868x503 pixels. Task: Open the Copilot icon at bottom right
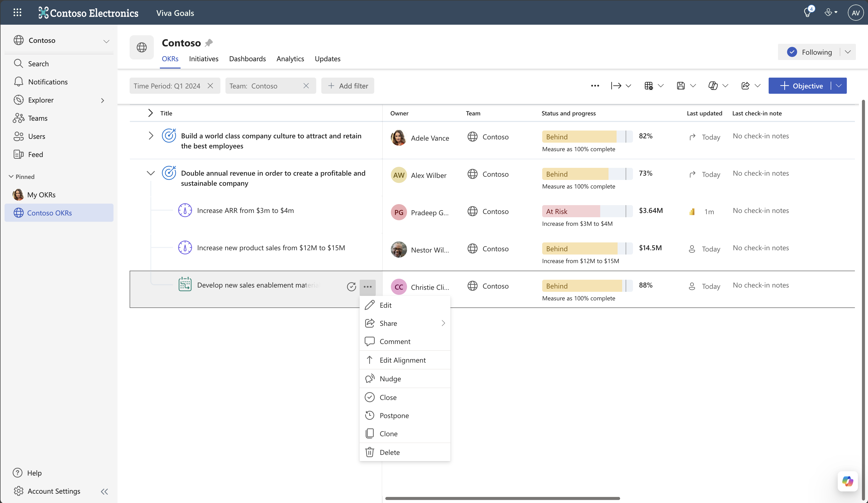pos(848,481)
